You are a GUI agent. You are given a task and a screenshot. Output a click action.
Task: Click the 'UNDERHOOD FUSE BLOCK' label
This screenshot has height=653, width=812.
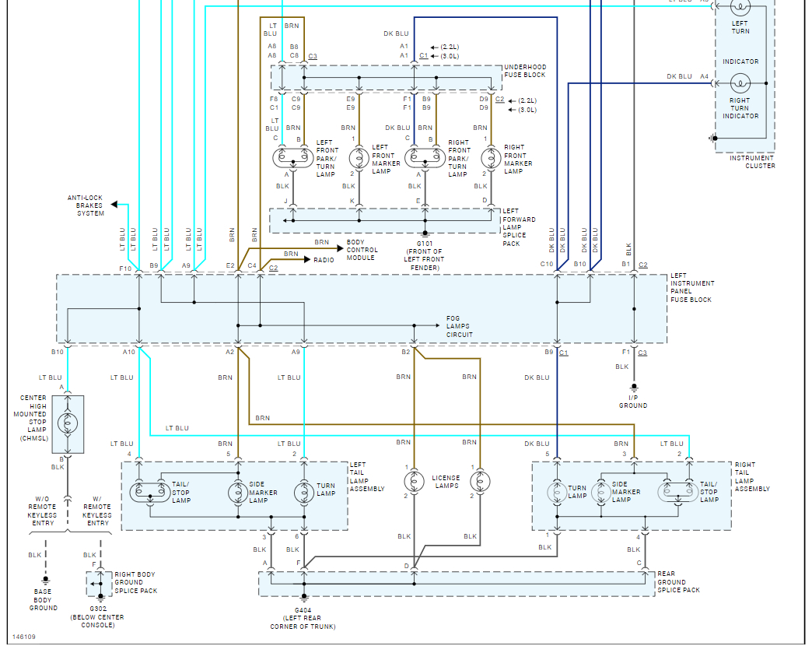pos(525,71)
